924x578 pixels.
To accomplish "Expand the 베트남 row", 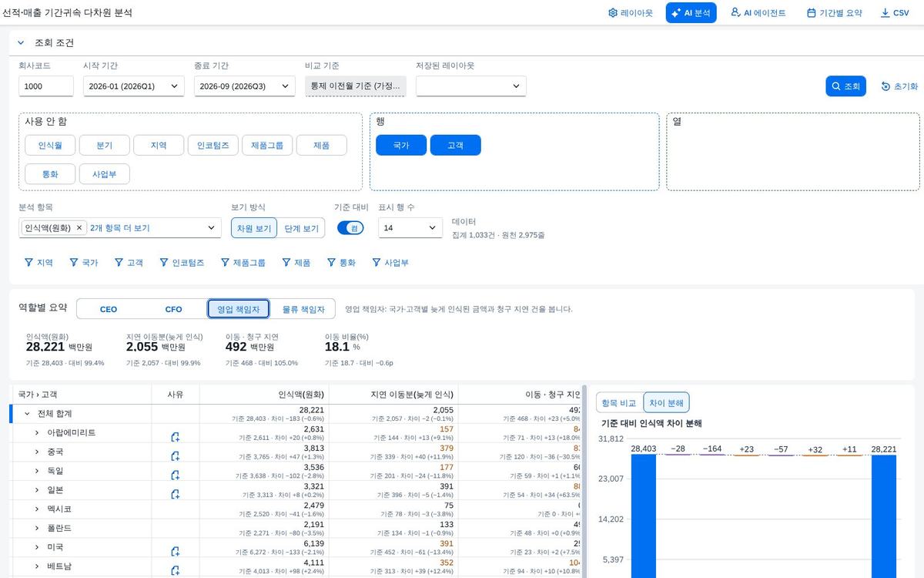I will click(36, 566).
